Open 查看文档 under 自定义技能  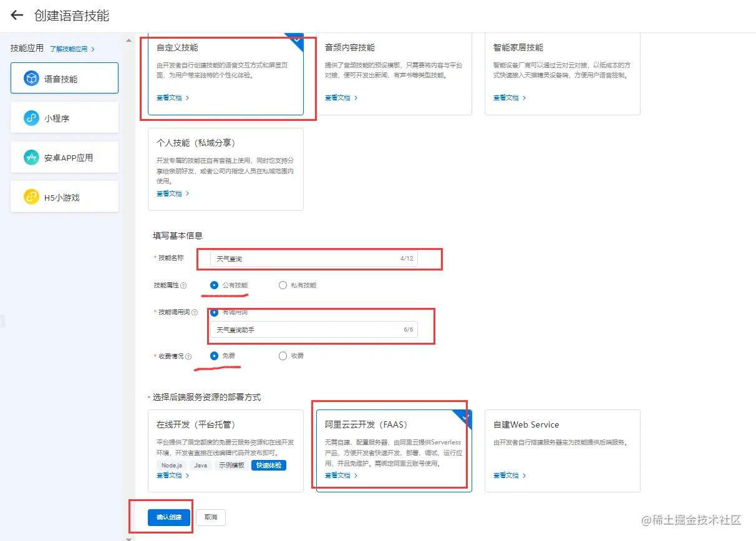point(173,98)
